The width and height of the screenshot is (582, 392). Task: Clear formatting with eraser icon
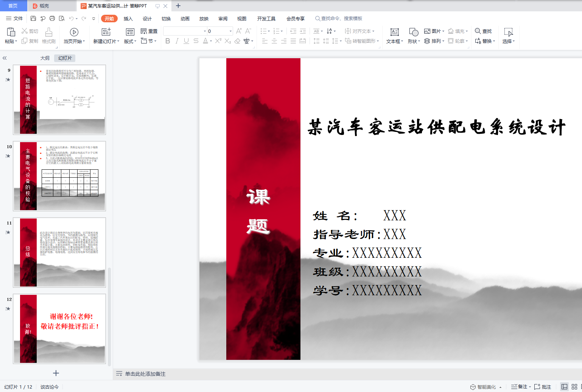237,41
